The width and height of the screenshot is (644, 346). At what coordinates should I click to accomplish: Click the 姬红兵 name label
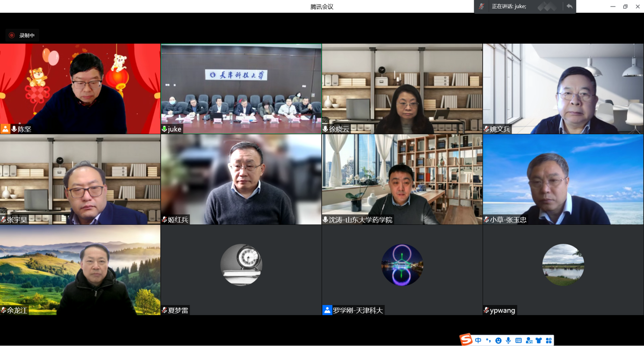(178, 220)
